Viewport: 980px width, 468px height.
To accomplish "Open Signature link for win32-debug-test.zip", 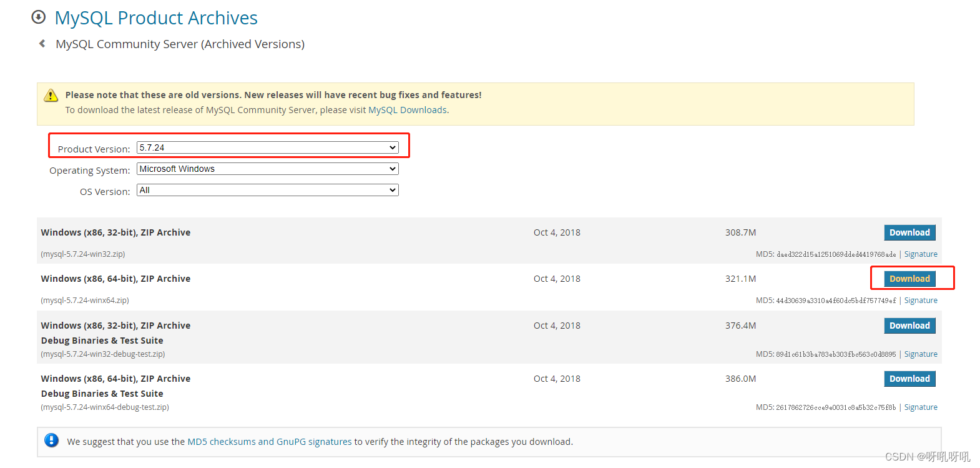I will coord(921,354).
